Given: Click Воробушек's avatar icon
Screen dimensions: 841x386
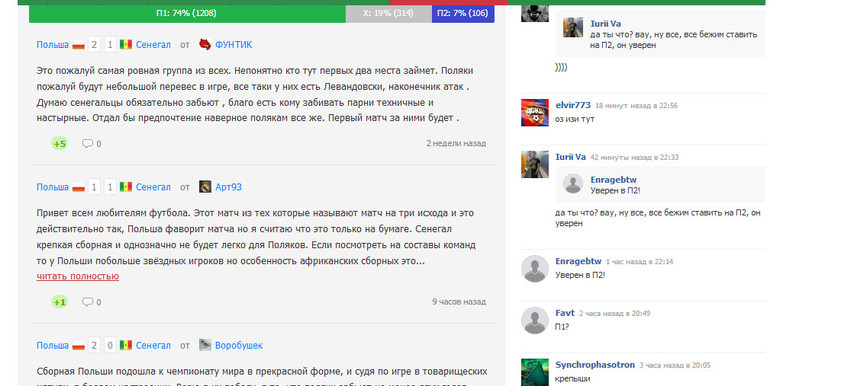Looking at the screenshot, I should click(205, 345).
